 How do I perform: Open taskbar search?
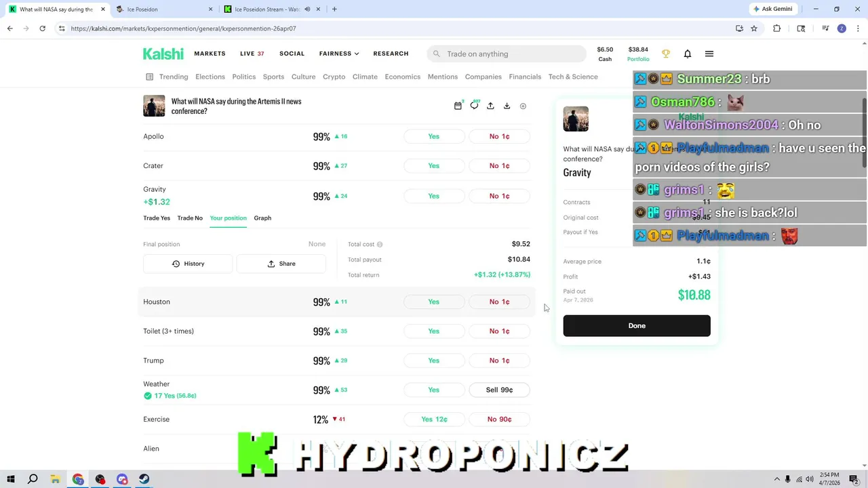[x=33, y=479]
